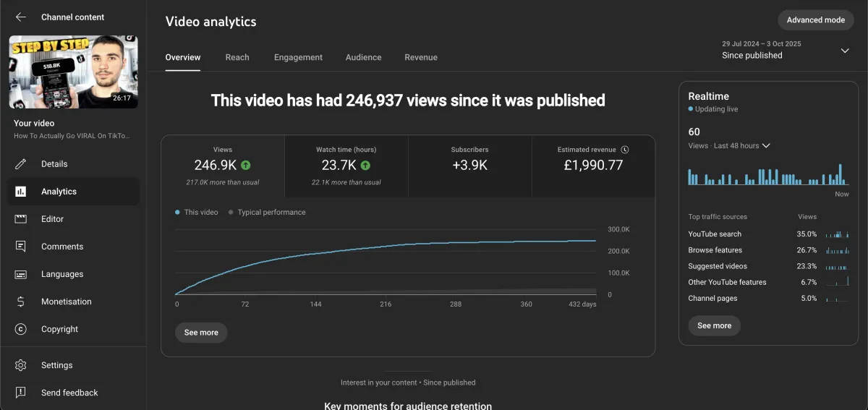868x410 pixels.
Task: Select the Views 246.9K metric card
Action: point(223,166)
